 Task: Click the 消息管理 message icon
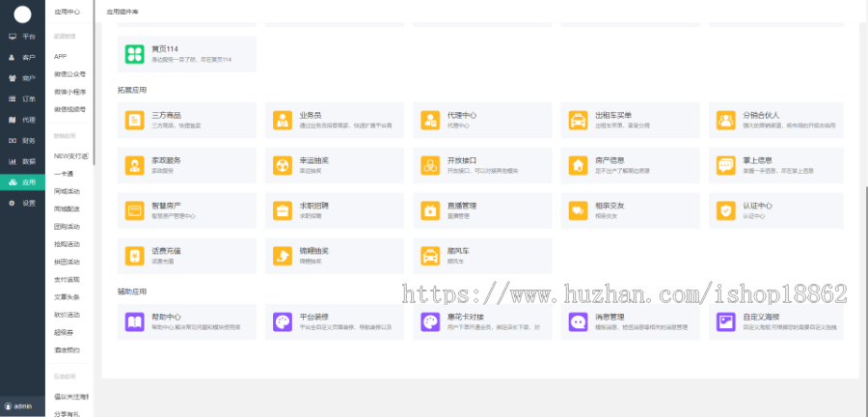[578, 321]
